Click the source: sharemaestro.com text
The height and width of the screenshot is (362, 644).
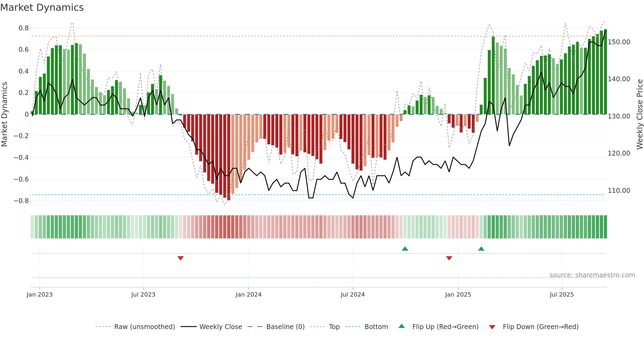[x=592, y=275]
